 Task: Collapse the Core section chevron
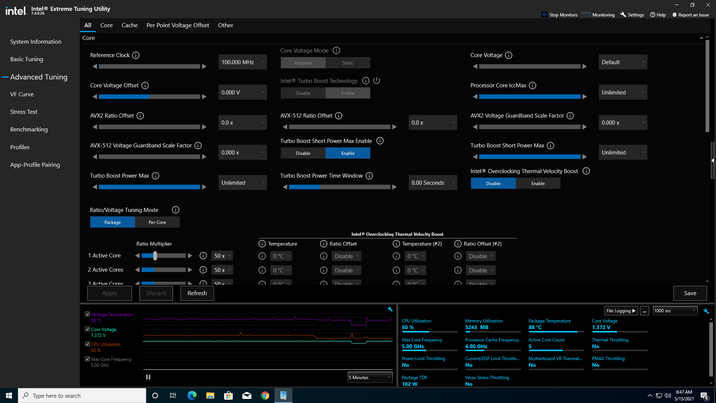pos(701,38)
